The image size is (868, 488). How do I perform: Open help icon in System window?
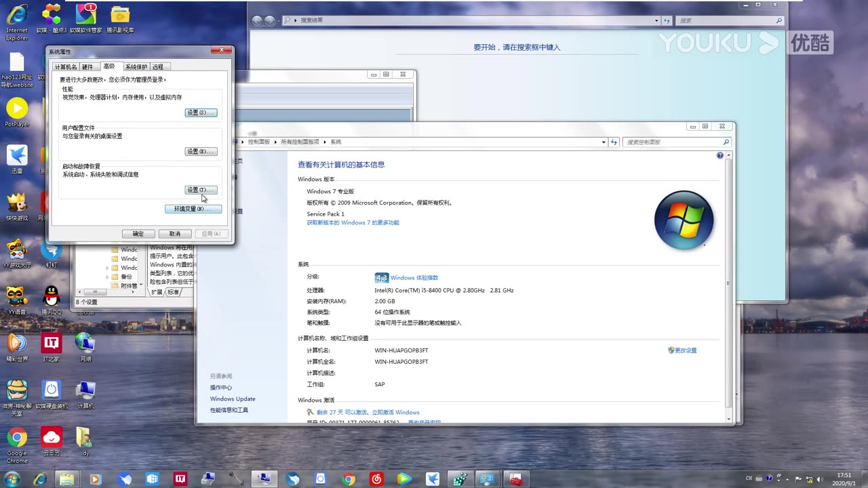(720, 155)
